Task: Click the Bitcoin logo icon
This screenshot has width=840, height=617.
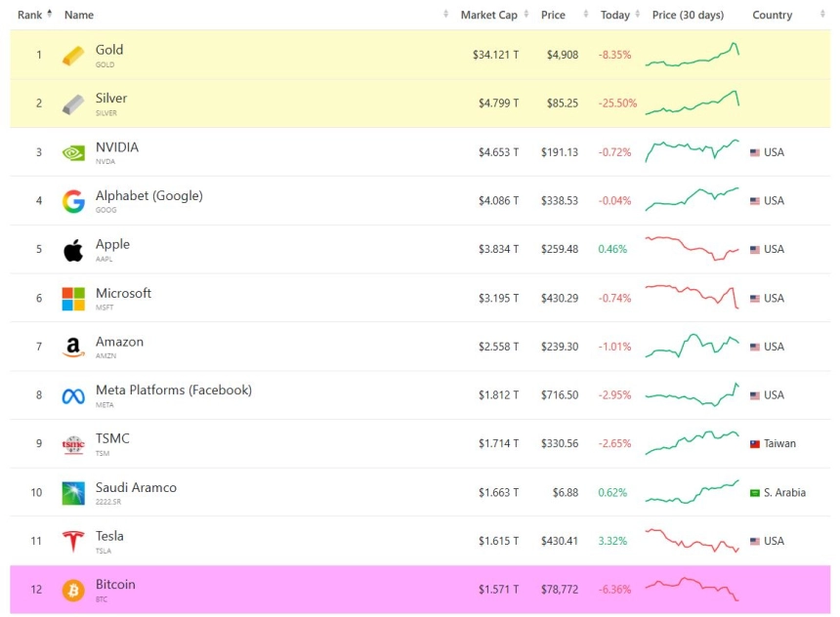Action: (x=73, y=590)
